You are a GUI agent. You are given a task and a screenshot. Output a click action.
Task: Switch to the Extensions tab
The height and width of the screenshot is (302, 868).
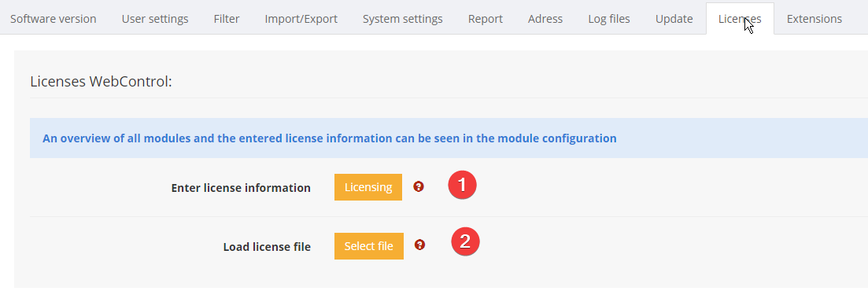click(814, 19)
